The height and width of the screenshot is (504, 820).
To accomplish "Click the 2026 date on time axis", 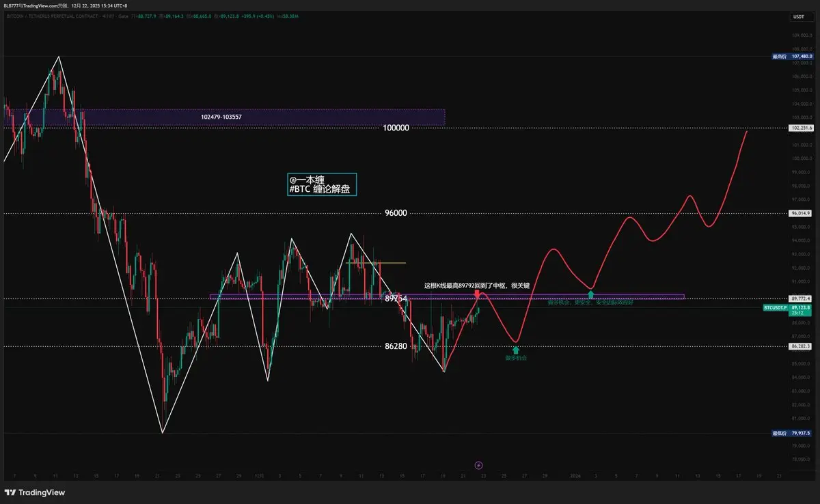I will pos(575,475).
